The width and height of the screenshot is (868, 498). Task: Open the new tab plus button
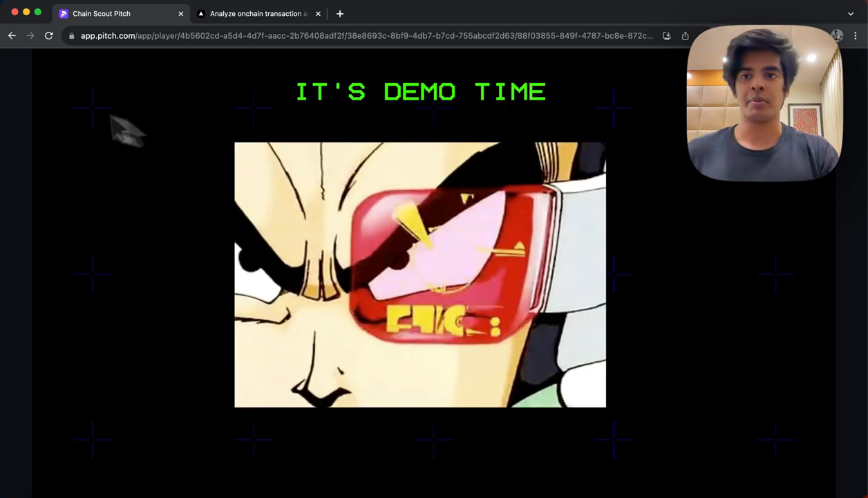(x=339, y=13)
